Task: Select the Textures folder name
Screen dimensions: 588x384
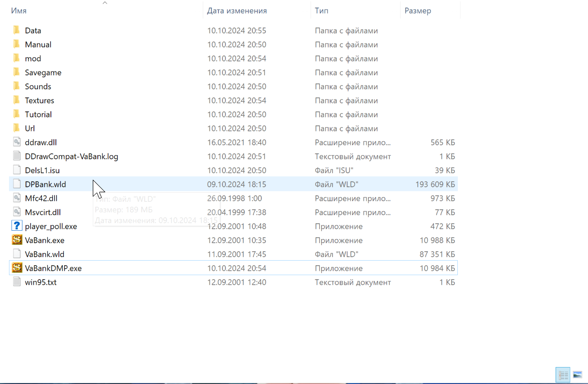Action: pyautogui.click(x=39, y=100)
